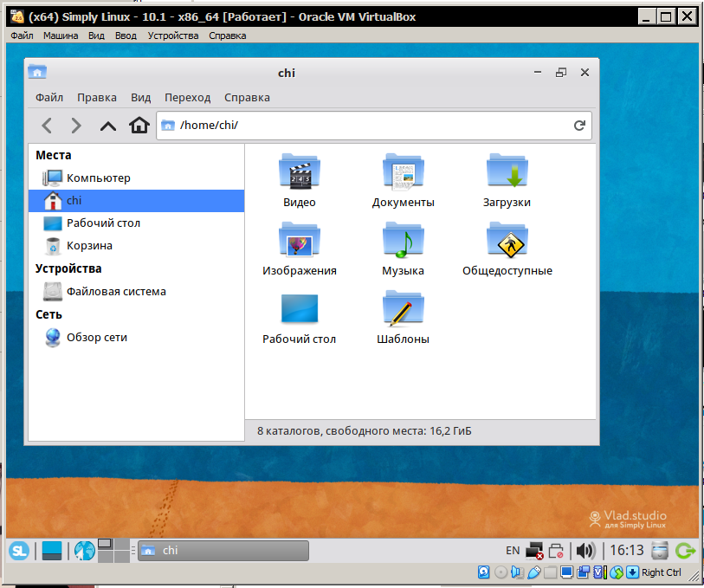Click the VirtualBox mouse integration status icon
704x588 pixels.
617,572
